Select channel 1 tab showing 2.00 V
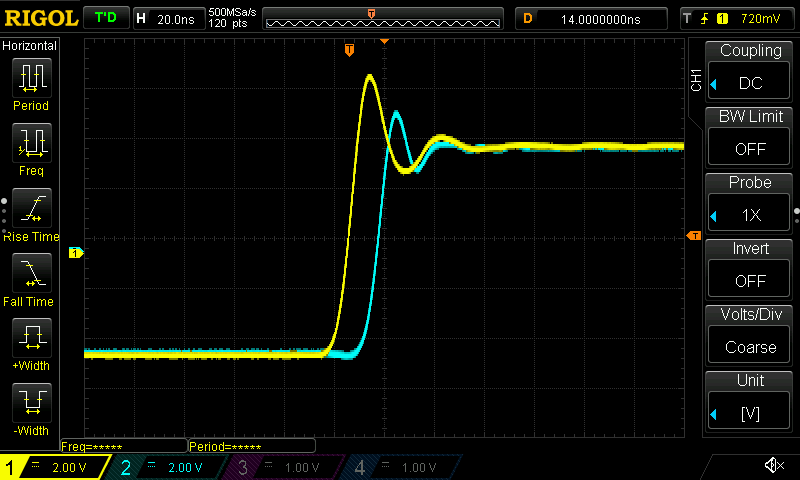 pyautogui.click(x=54, y=467)
